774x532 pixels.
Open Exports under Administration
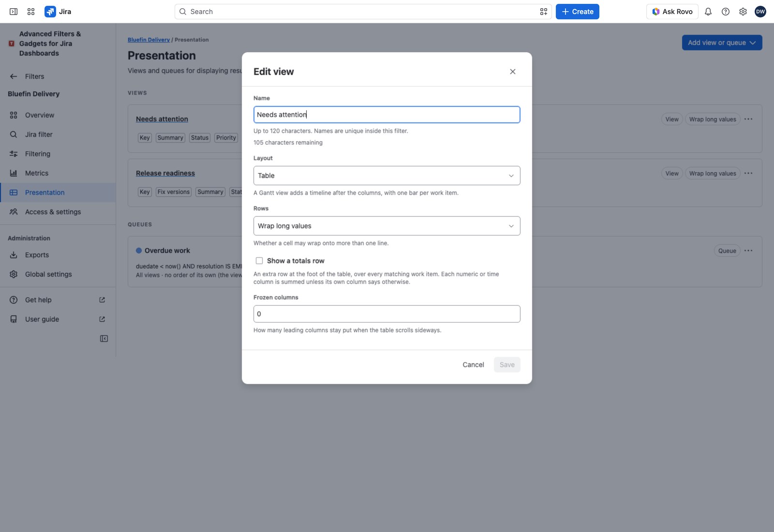click(x=58, y=255)
